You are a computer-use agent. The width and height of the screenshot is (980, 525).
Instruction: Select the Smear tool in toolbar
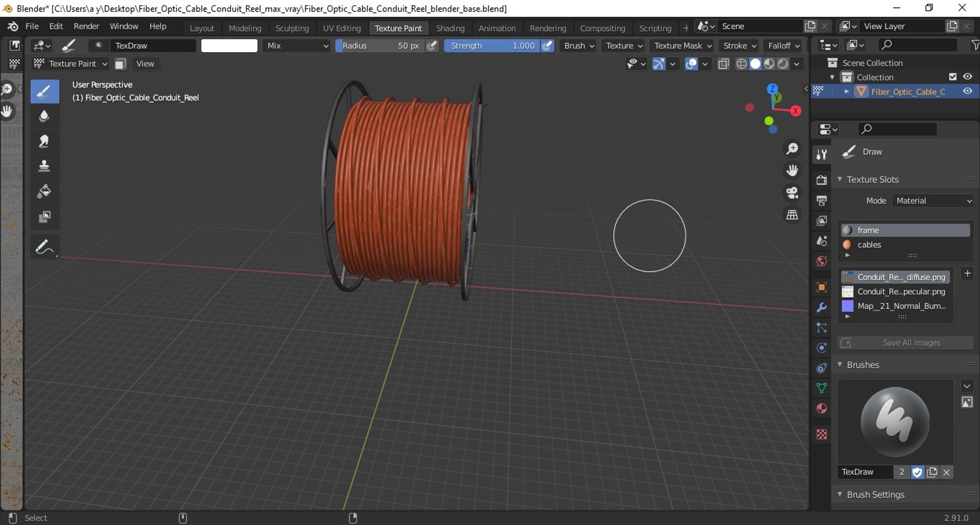44,141
